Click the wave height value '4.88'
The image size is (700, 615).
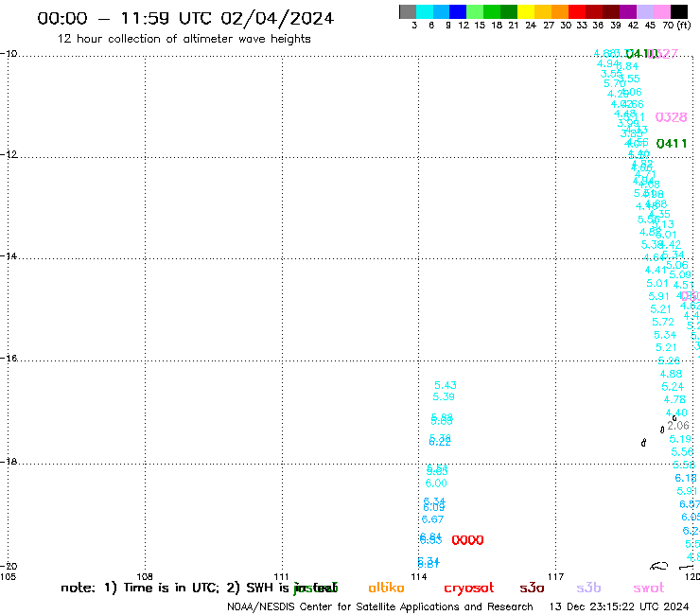click(671, 374)
